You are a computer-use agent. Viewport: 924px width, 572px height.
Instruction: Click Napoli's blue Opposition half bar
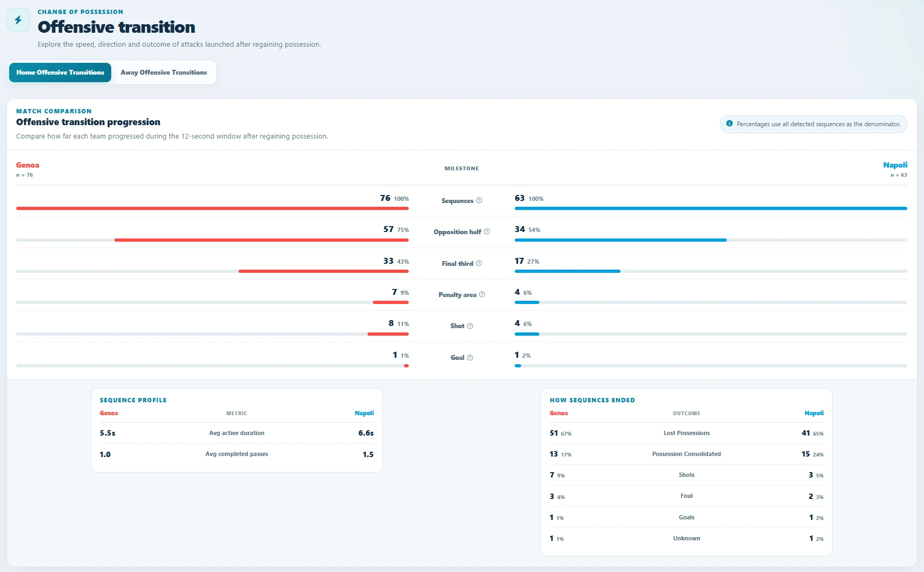[620, 240]
